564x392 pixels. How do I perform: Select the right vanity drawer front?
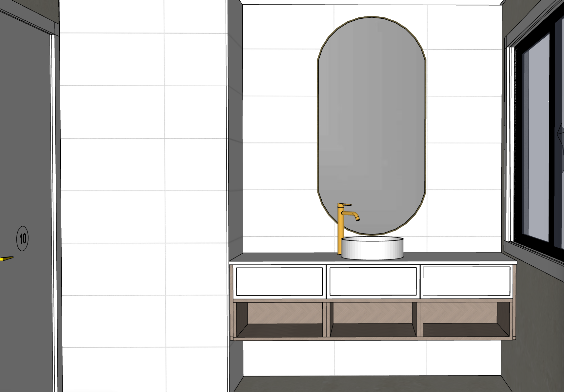(x=466, y=281)
